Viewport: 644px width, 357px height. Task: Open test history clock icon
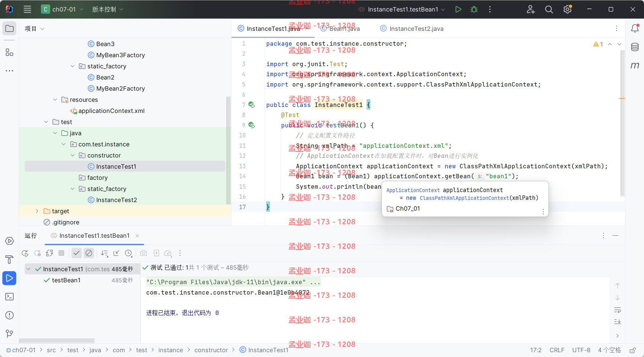[x=128, y=253]
